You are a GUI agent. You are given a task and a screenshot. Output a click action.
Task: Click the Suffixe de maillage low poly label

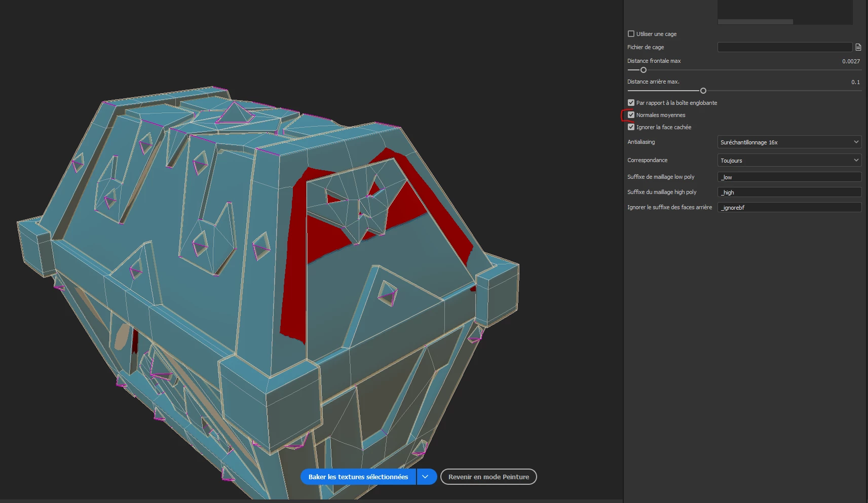[661, 177]
